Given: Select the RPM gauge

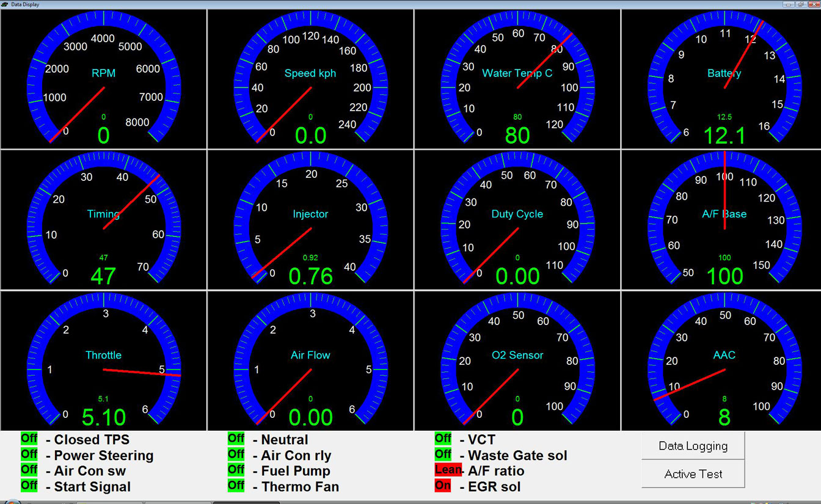Looking at the screenshot, I should click(x=104, y=79).
